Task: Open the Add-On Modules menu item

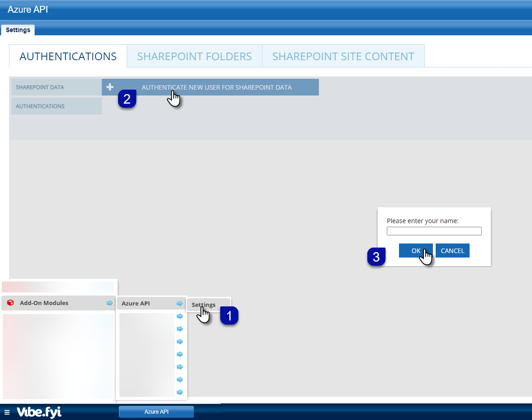Action: 58,303
